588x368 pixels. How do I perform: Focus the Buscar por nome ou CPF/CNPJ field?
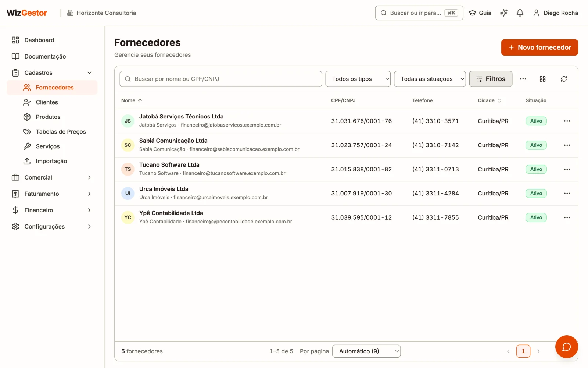pyautogui.click(x=221, y=79)
